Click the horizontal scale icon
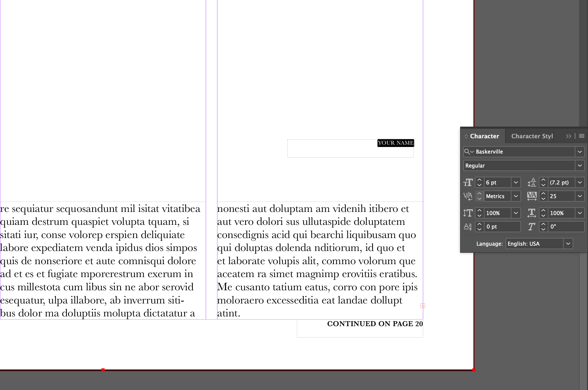588x390 pixels. (532, 213)
